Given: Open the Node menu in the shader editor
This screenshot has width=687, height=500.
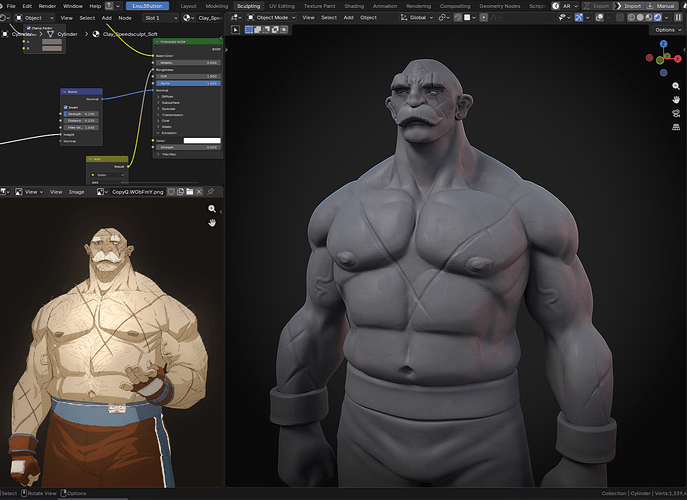Looking at the screenshot, I should tap(125, 18).
